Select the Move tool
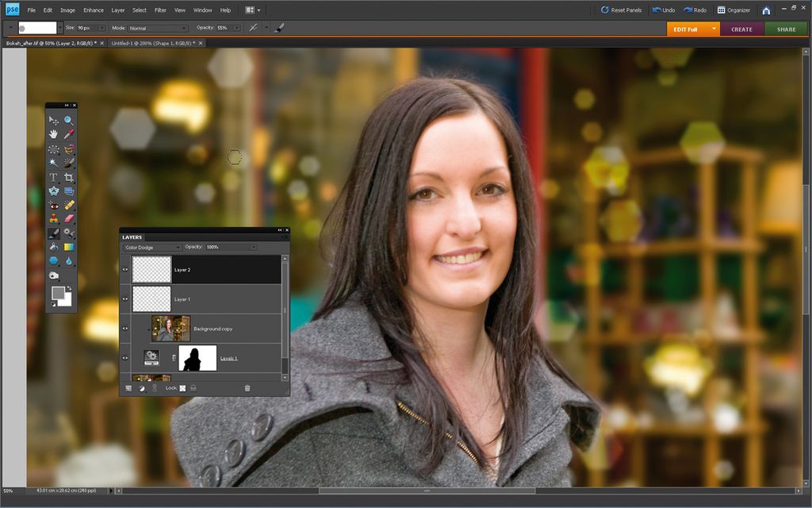 click(x=54, y=118)
